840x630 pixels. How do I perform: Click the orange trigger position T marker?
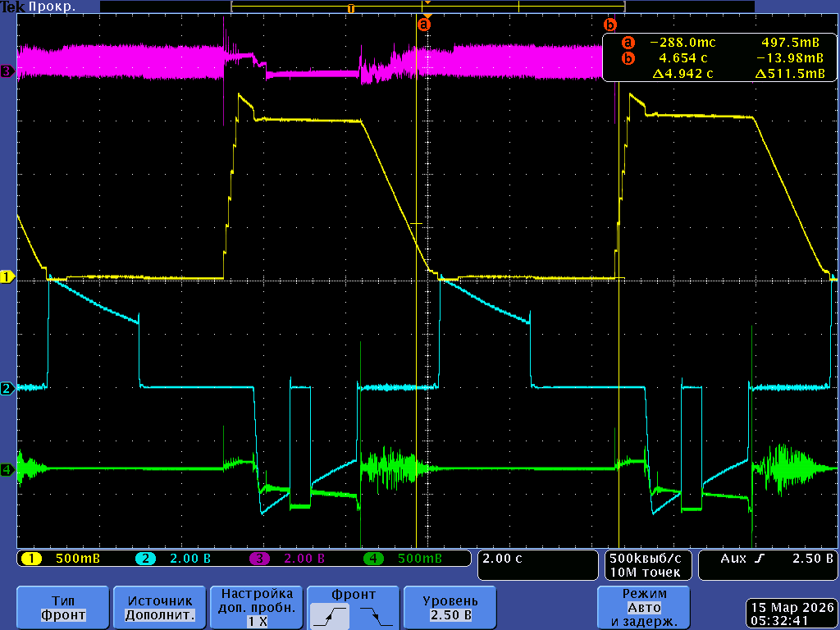click(350, 8)
